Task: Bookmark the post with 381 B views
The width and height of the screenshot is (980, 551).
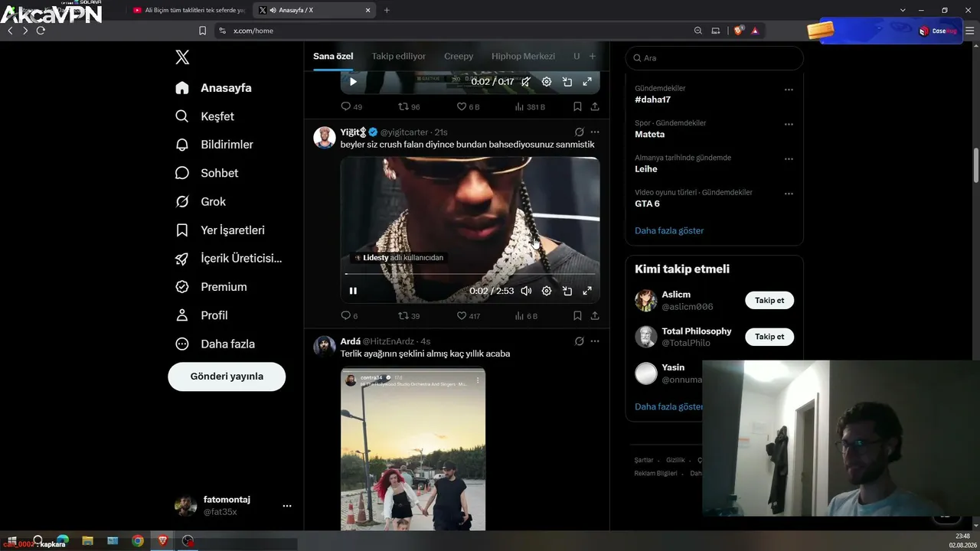Action: (x=577, y=106)
